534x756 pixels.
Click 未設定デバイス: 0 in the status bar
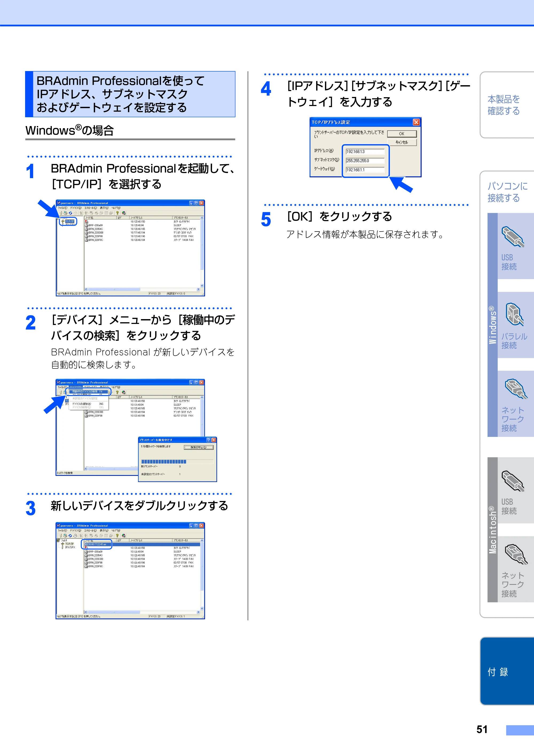click(176, 293)
